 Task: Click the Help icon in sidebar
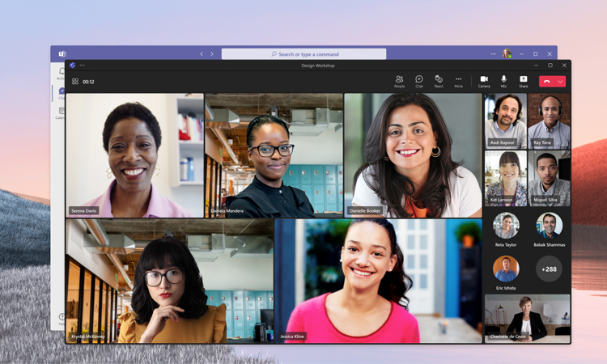point(62,318)
